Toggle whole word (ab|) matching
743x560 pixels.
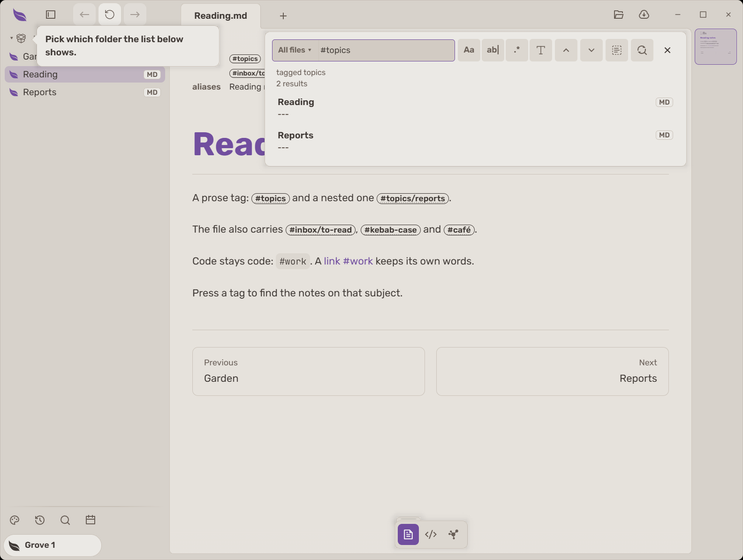click(x=493, y=50)
